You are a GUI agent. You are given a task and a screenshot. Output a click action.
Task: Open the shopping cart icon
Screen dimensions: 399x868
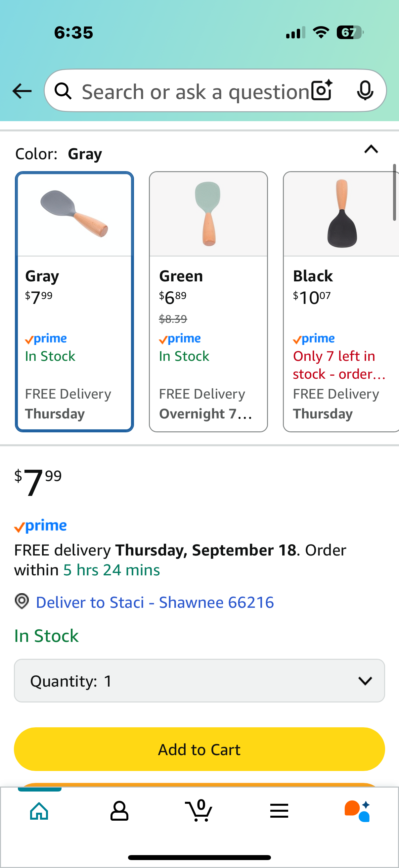pos(199,810)
